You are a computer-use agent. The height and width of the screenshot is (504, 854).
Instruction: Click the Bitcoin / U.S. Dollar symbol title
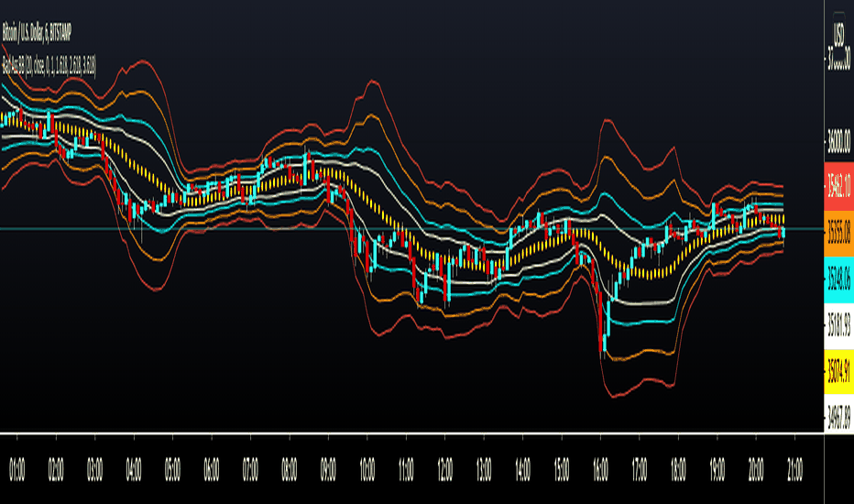(x=37, y=33)
